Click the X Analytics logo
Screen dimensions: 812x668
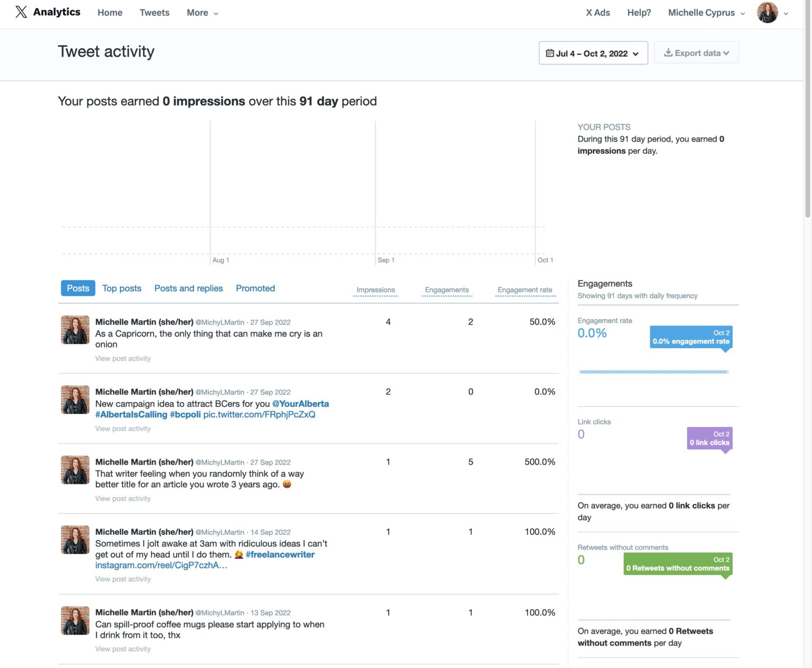click(x=48, y=12)
